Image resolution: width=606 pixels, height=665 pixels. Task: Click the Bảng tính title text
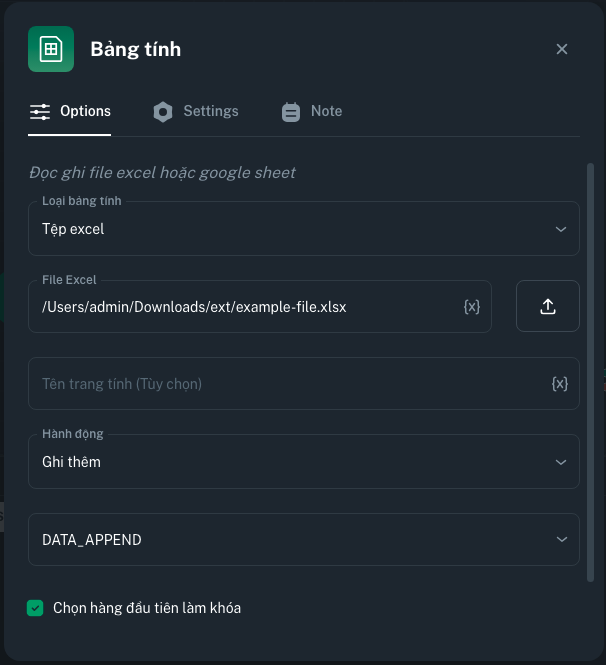136,49
